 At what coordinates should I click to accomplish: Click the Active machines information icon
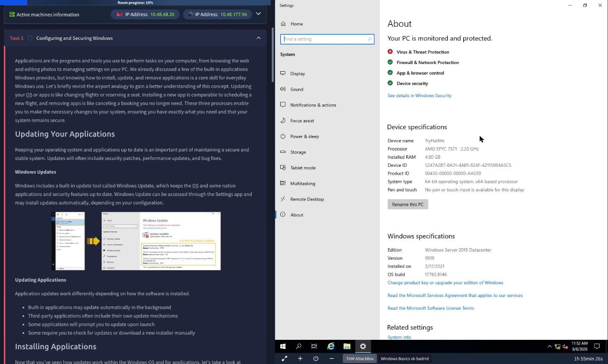tap(12, 14)
